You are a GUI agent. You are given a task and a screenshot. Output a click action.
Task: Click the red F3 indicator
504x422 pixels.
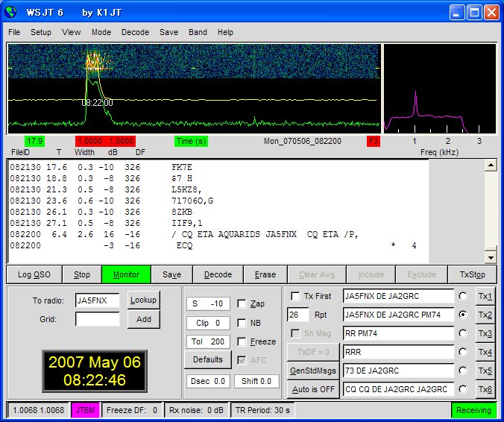tap(374, 141)
